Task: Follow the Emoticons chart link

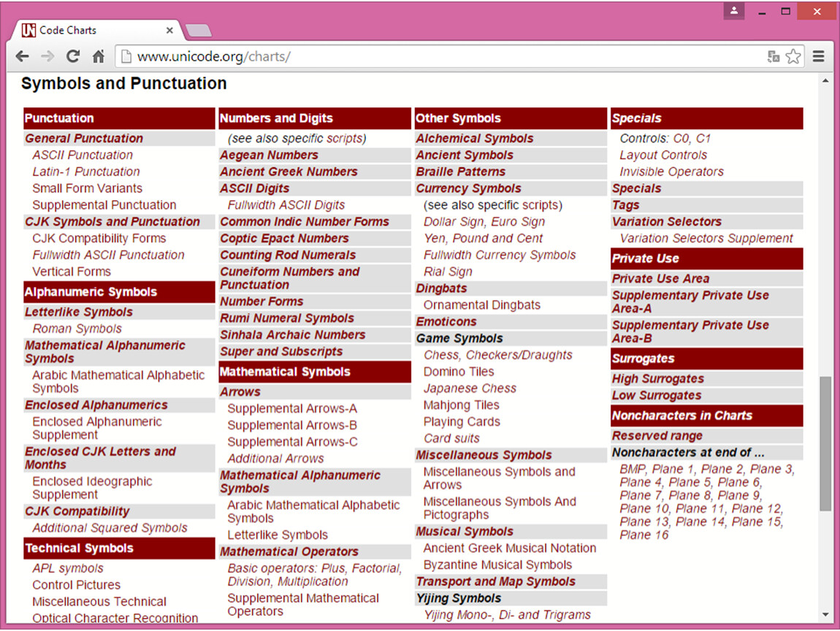Action: [x=446, y=322]
